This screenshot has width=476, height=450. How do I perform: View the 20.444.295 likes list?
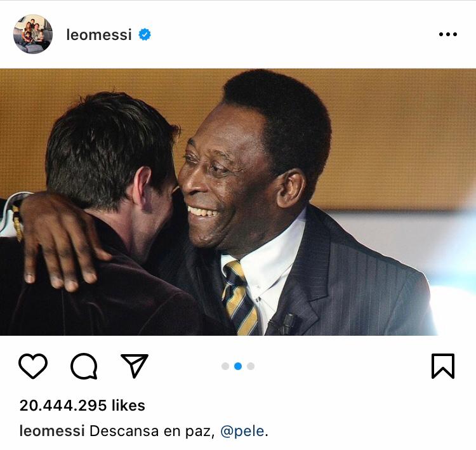(83, 406)
